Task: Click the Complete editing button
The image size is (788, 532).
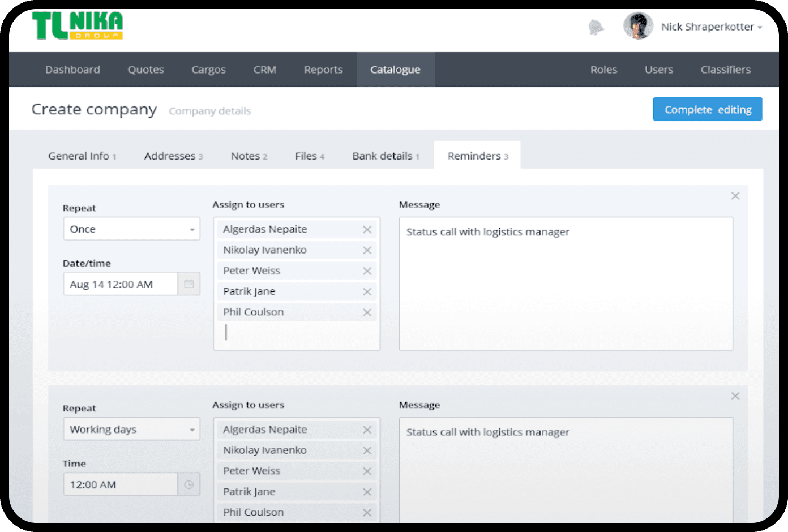Action: 708,109
